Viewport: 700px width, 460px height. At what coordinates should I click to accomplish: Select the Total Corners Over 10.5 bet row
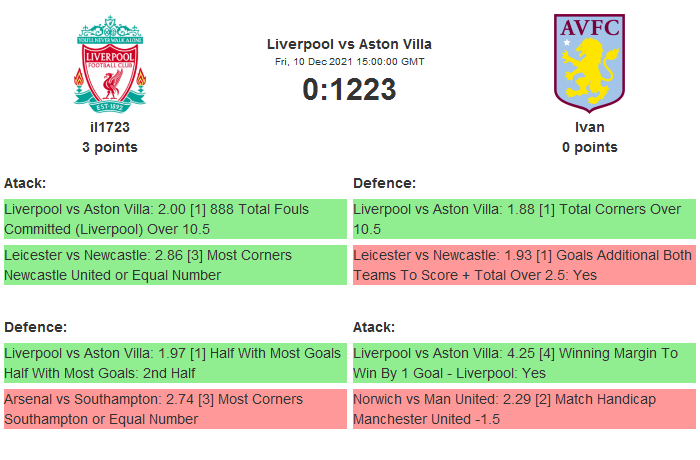[523, 219]
